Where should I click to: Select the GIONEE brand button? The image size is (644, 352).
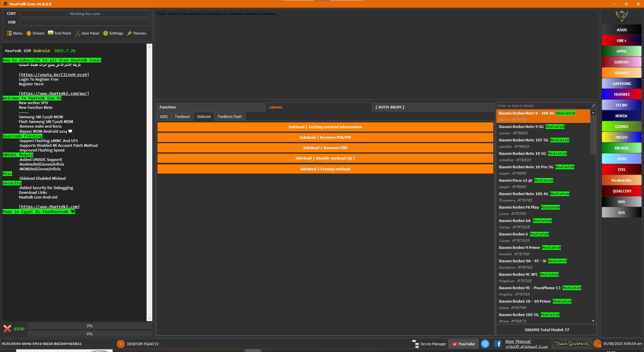(x=622, y=126)
